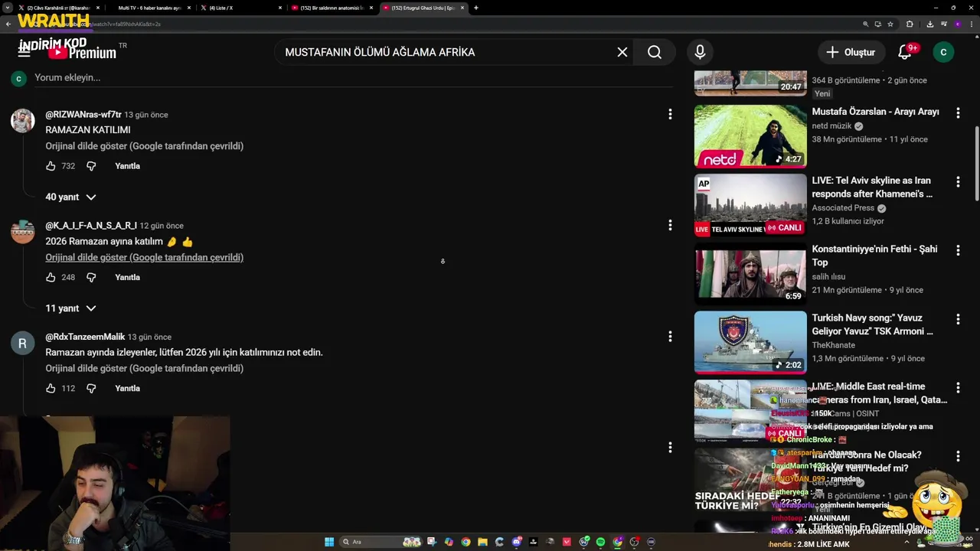Switch to Bir saldırının anatomisi tab
The width and height of the screenshot is (980, 551).
(332, 8)
